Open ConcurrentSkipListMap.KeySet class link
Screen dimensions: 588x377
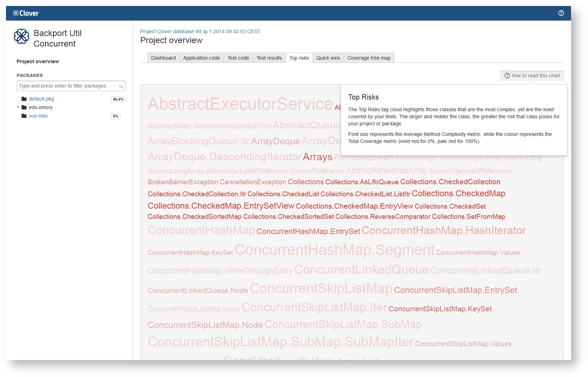pyautogui.click(x=440, y=309)
